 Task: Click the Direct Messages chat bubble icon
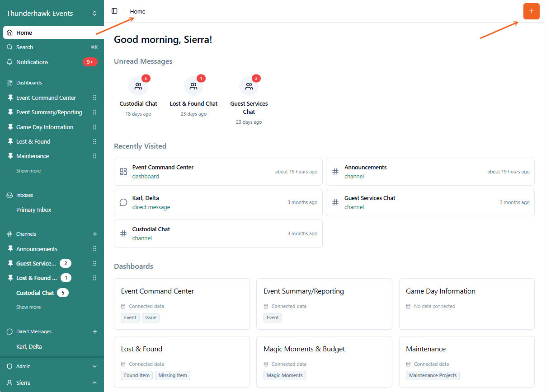tap(9, 331)
